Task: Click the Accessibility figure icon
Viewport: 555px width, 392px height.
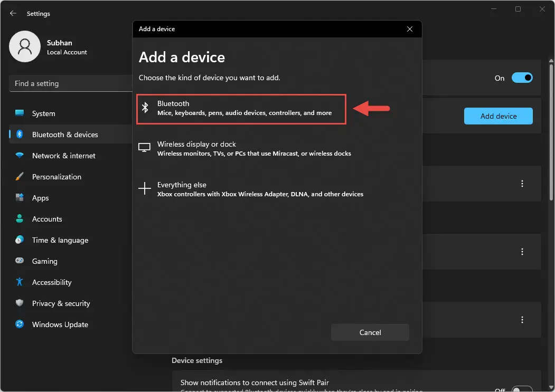Action: click(20, 282)
